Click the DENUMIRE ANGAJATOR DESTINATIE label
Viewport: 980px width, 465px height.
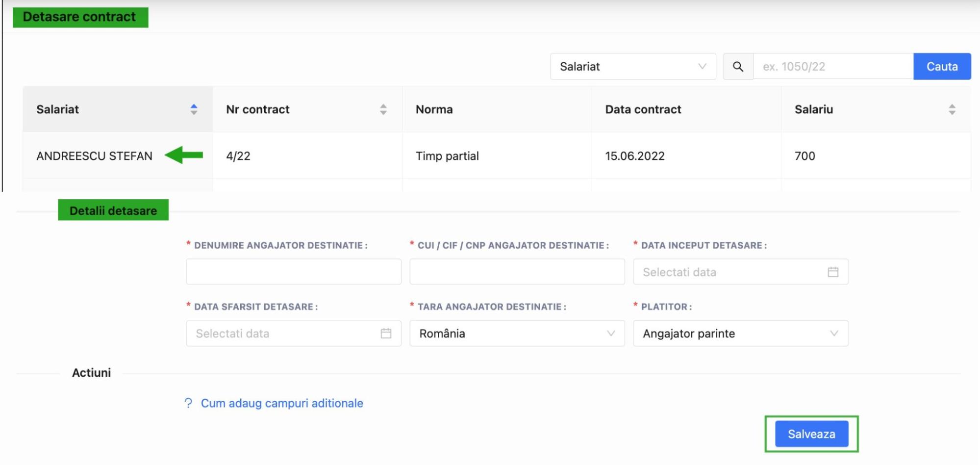[280, 245]
